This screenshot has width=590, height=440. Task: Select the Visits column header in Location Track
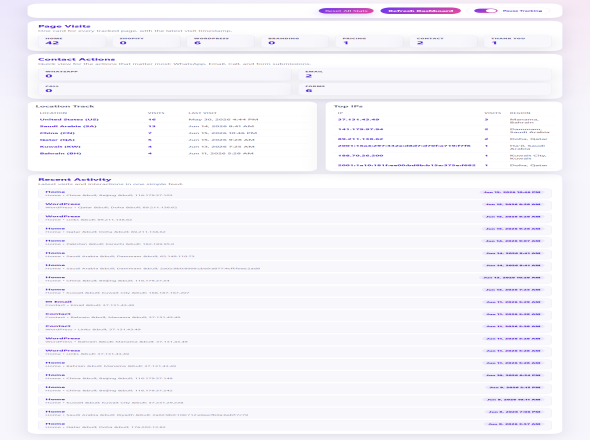(x=156, y=113)
